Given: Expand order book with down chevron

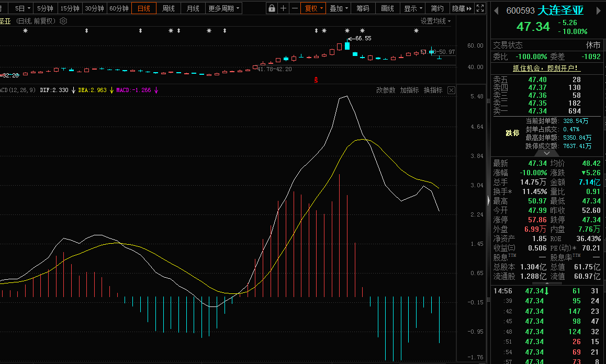Looking at the screenshot, I should pos(547,153).
